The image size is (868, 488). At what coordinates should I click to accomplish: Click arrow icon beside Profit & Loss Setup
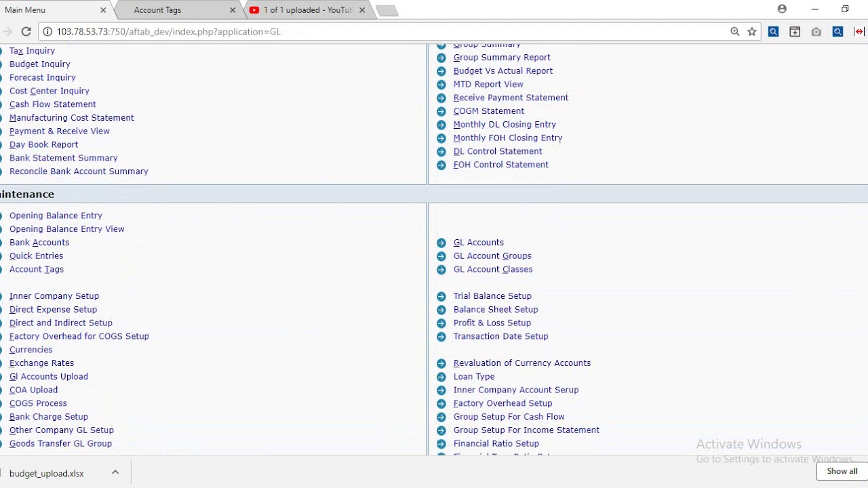tap(441, 323)
